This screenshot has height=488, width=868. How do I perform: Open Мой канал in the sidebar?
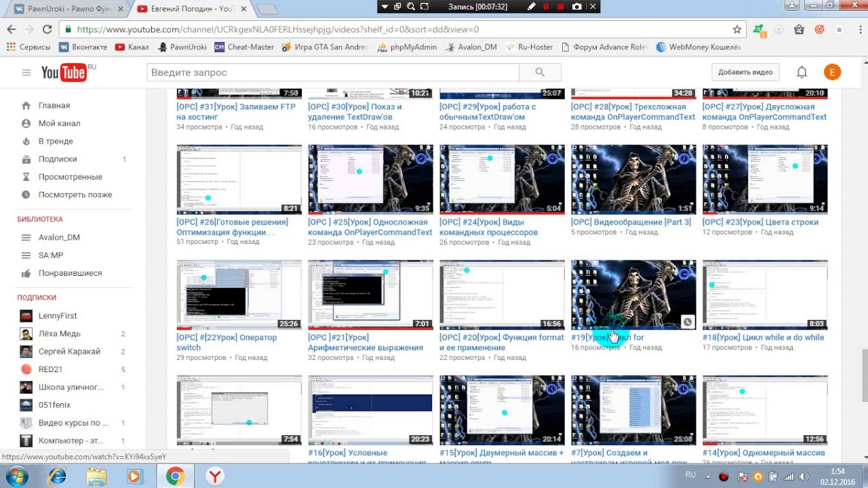click(60, 123)
